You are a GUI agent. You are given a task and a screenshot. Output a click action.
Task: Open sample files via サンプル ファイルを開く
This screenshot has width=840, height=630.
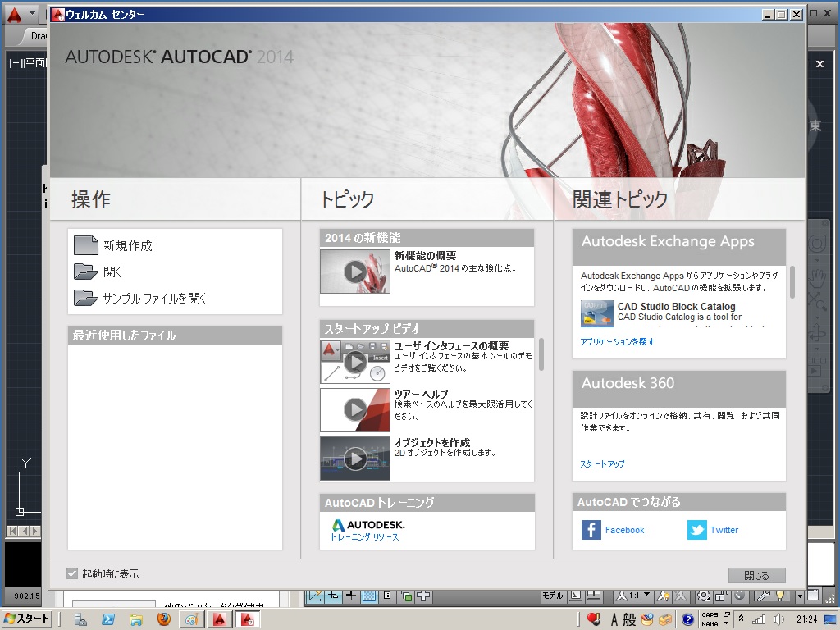(154, 298)
